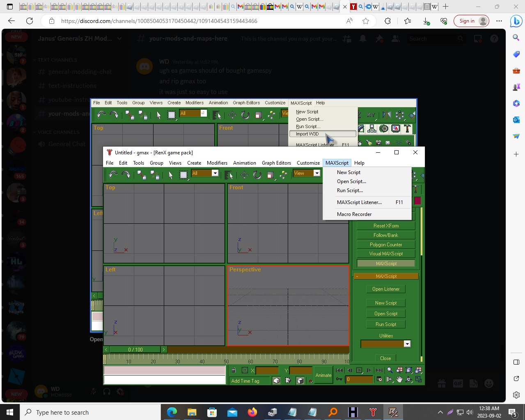Expand the 'View' reference coordinate dropdown

(x=316, y=173)
